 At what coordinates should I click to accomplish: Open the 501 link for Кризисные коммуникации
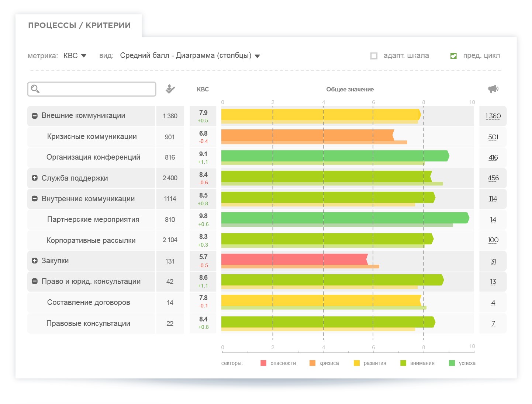[x=493, y=137]
